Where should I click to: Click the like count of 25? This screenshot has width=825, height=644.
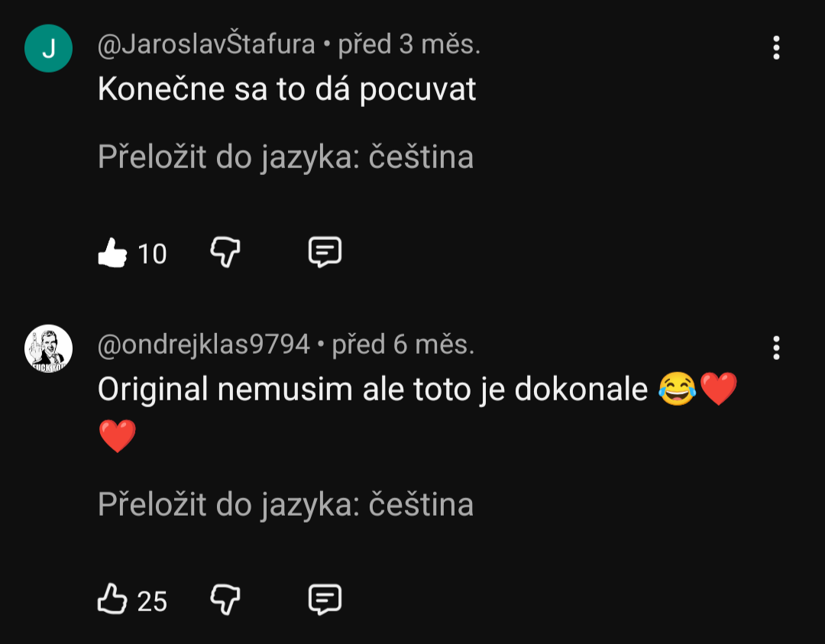click(152, 601)
